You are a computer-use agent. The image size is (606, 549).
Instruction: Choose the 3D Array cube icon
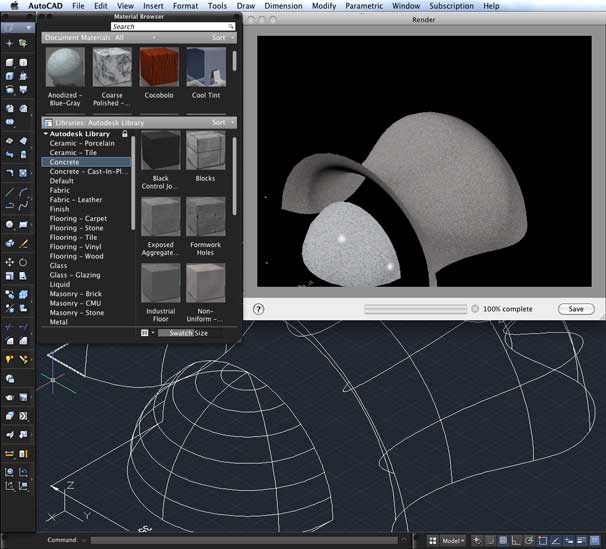pos(23,294)
